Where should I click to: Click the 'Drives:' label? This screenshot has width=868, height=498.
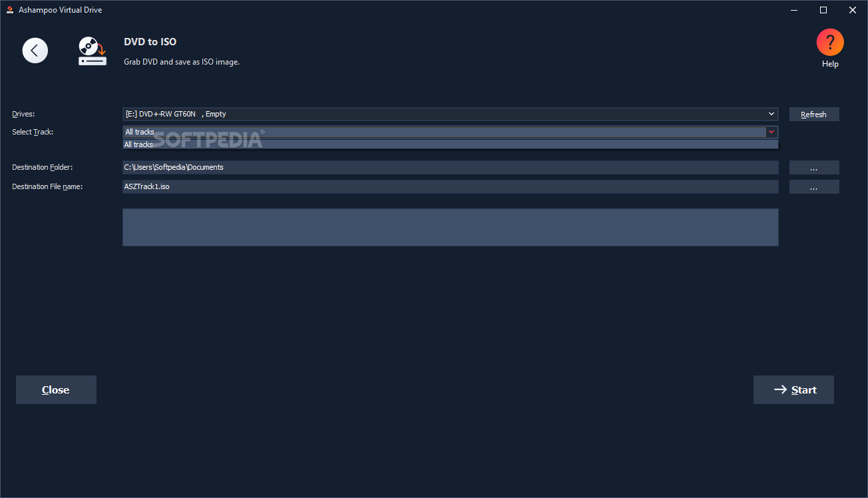coord(23,114)
